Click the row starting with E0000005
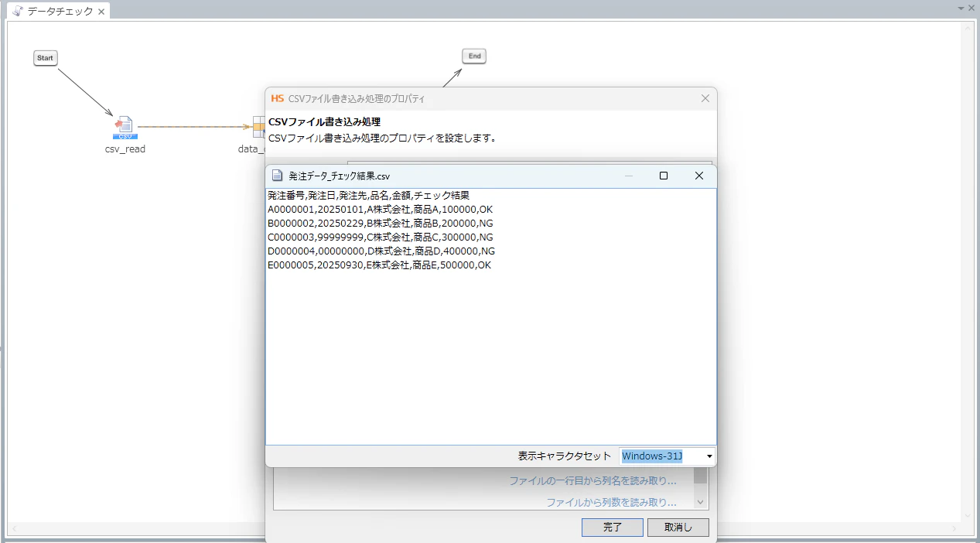This screenshot has width=980, height=543. click(x=380, y=265)
